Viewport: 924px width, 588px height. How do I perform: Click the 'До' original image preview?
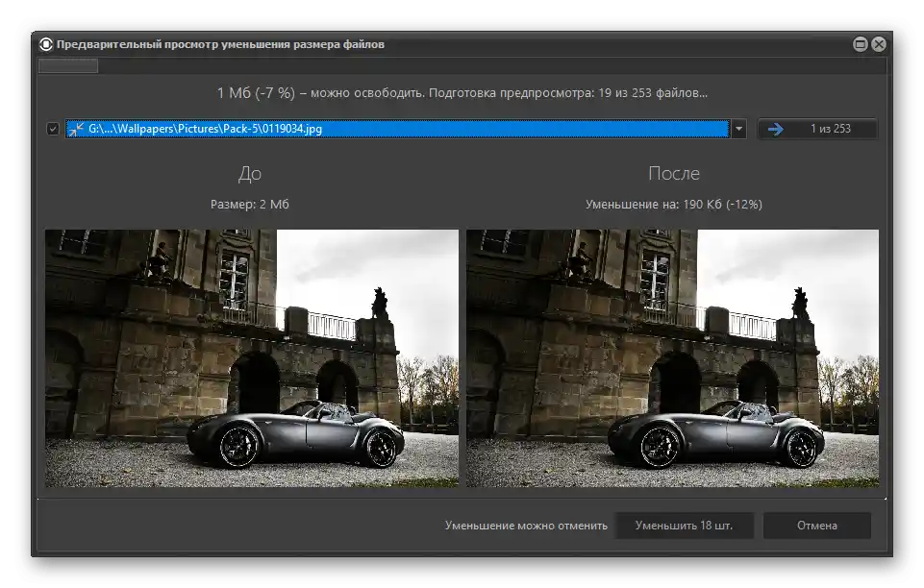[252, 358]
